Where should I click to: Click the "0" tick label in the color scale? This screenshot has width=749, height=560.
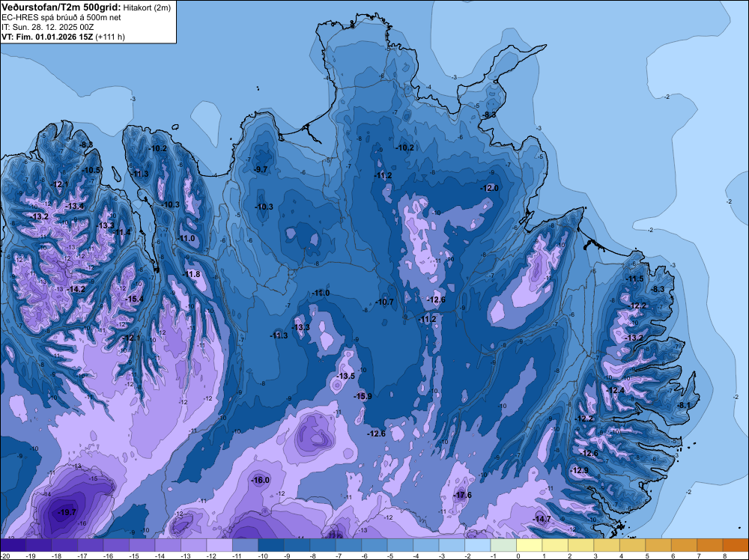(x=518, y=556)
